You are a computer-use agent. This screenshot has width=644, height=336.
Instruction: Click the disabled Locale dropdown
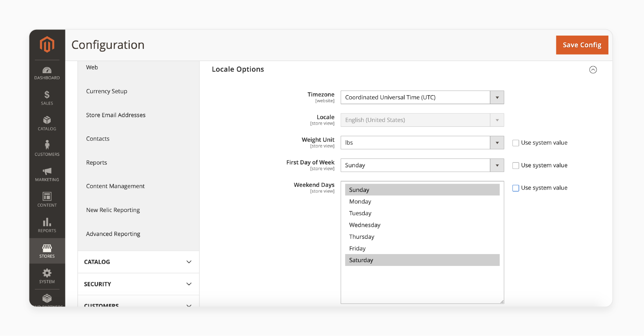click(x=422, y=120)
